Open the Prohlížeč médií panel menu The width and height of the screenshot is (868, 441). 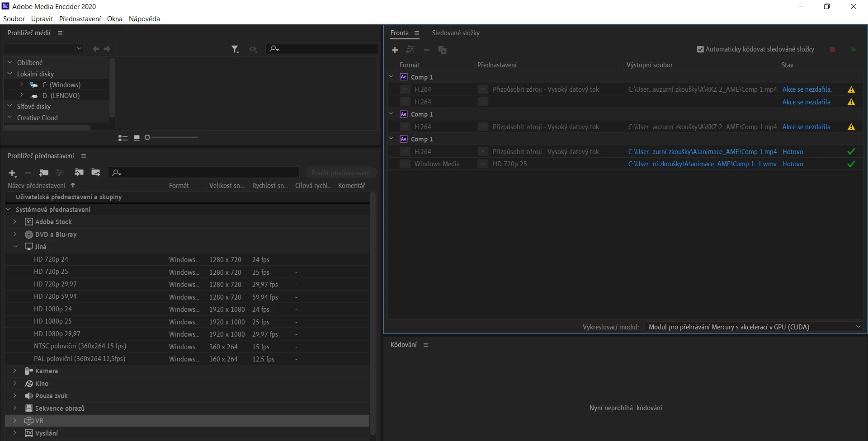[60, 33]
